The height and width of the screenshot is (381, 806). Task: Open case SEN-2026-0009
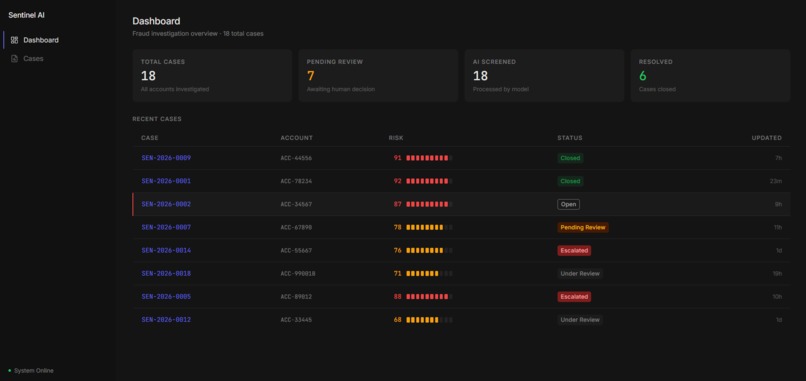click(x=166, y=158)
